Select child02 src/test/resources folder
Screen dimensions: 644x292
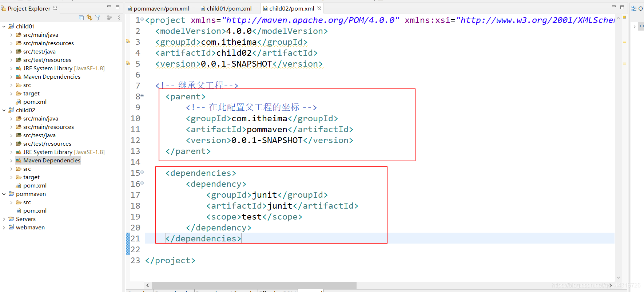click(x=47, y=143)
